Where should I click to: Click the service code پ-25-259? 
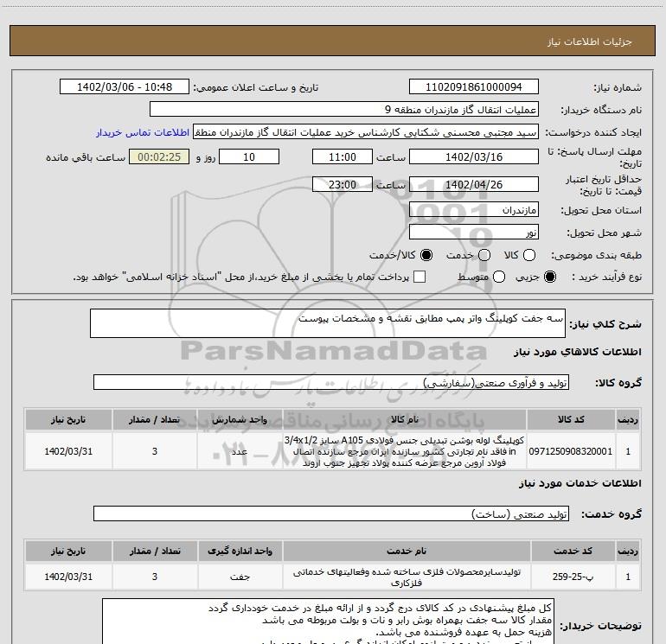pyautogui.click(x=573, y=577)
